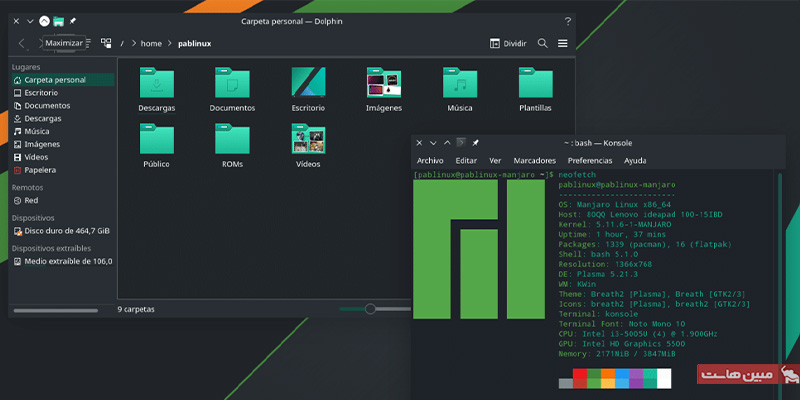Toggle the pin icon on Dolphin's title bar
800x400 pixels.
pos(74,21)
